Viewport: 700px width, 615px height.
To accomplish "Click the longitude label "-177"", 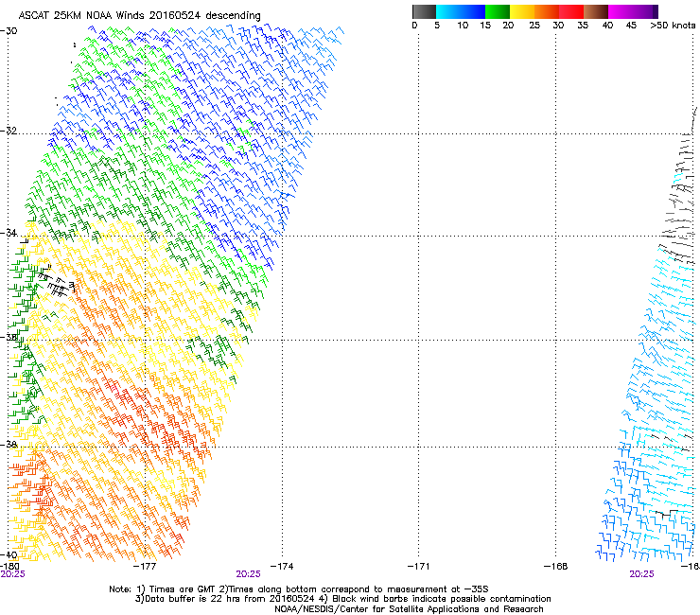I will pyautogui.click(x=145, y=567).
